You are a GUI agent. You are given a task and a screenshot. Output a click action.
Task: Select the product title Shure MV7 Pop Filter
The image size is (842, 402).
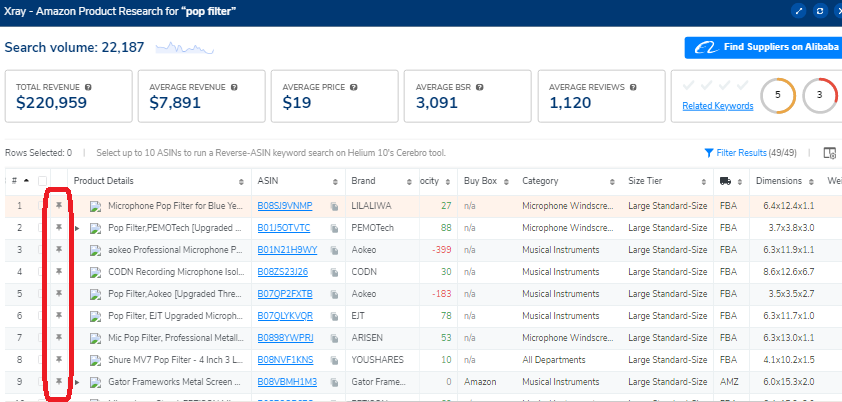tap(175, 360)
